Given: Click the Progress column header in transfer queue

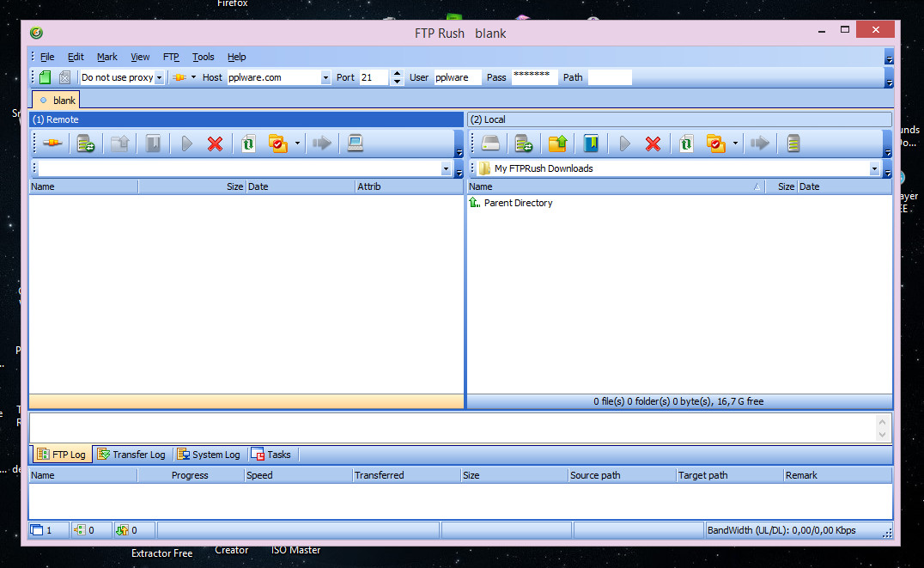Looking at the screenshot, I should (x=191, y=475).
